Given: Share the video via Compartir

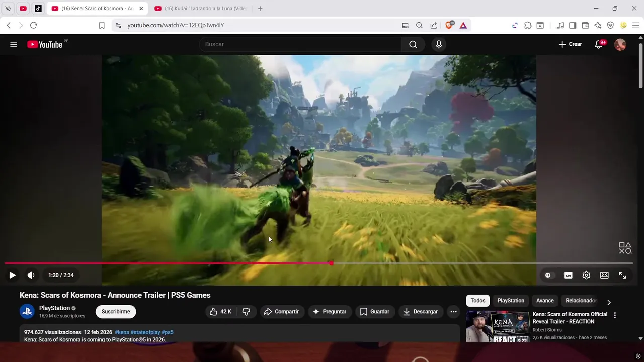Looking at the screenshot, I should click(281, 312).
